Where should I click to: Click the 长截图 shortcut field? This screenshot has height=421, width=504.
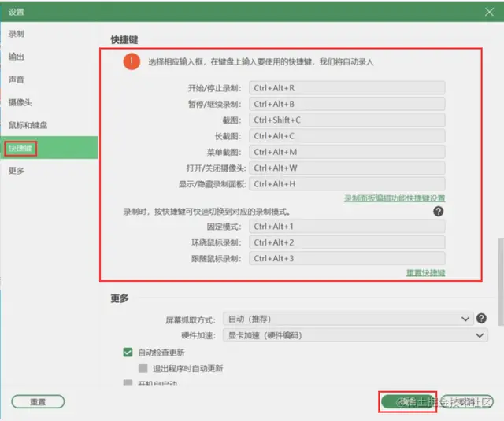tap(346, 136)
